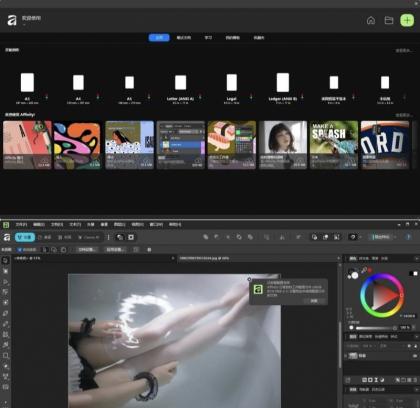Open the 帮助(H) Help menu
The width and height of the screenshot is (420, 408).
(175, 225)
